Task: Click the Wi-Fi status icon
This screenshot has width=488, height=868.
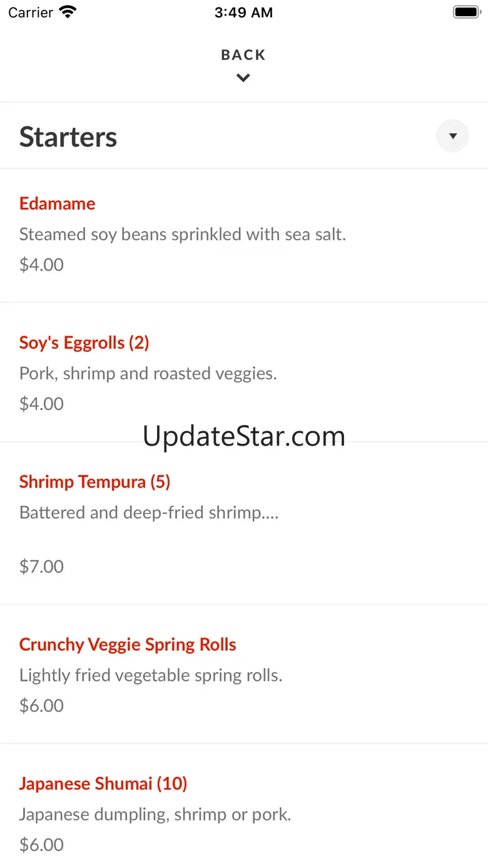Action: click(67, 12)
